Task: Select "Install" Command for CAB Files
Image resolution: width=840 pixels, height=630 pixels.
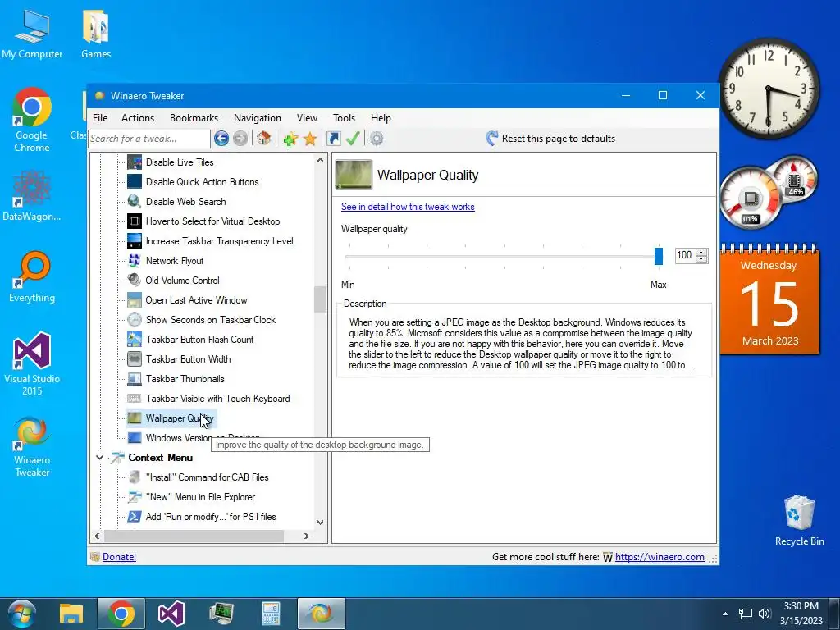Action: tap(207, 477)
